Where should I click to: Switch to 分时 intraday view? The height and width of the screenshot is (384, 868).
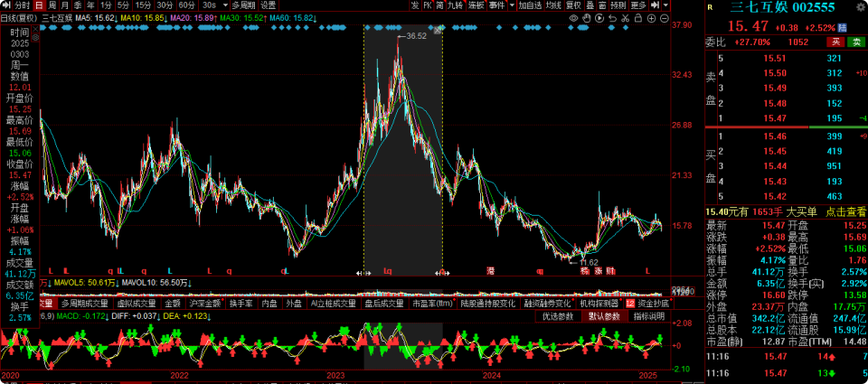click(22, 5)
